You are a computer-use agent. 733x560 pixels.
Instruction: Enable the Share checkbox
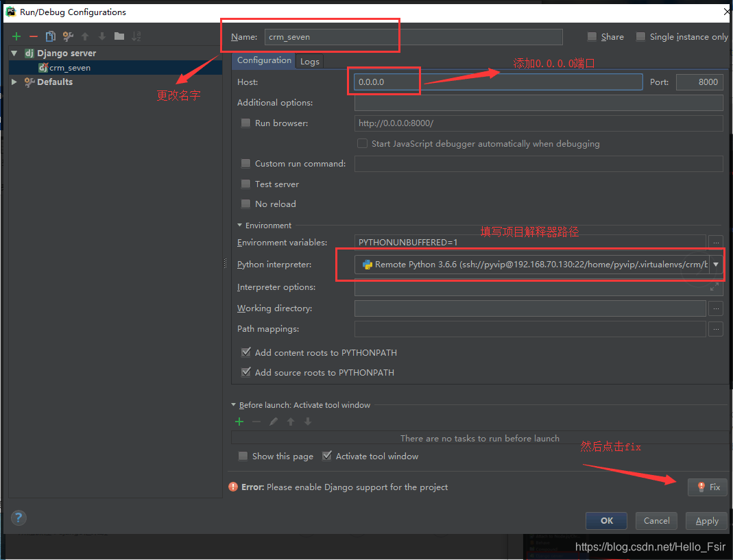[x=592, y=36]
